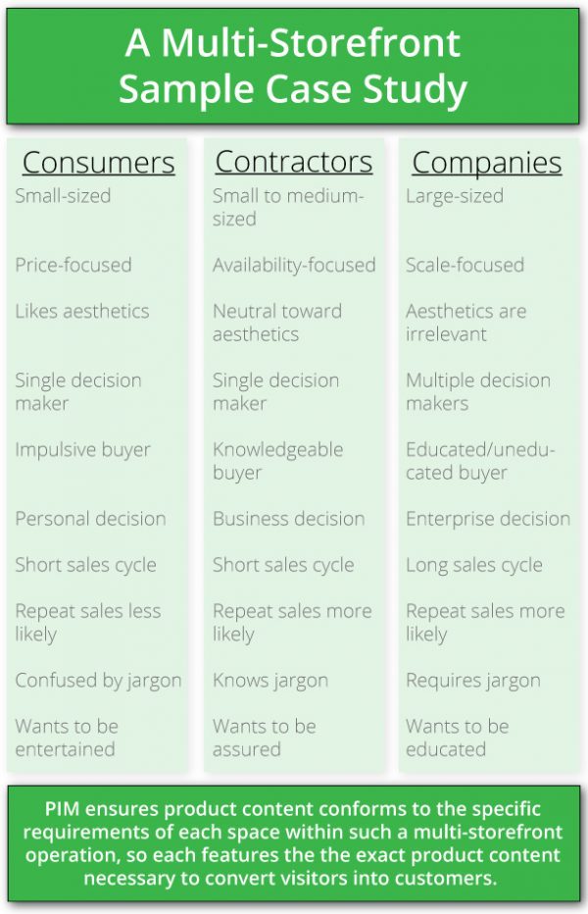Click the 'Price-focused' text under Consumers

click(x=73, y=265)
